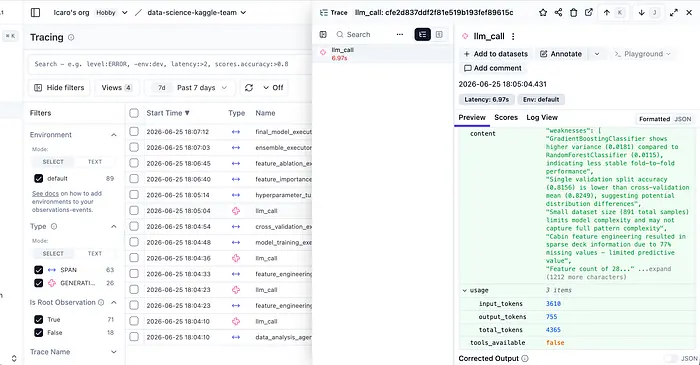Click generation icon in 18:04:36 row
The width and height of the screenshot is (700, 365).
tap(236, 258)
